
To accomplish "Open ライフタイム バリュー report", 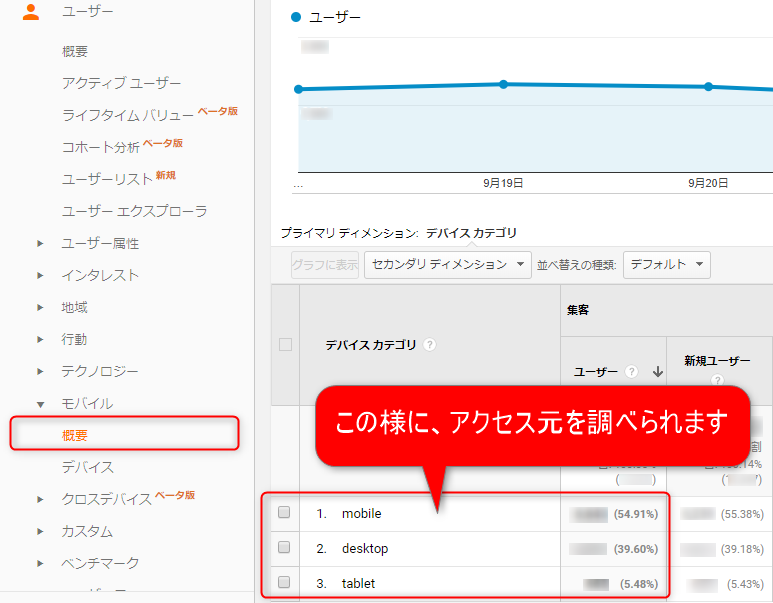I will click(x=128, y=115).
